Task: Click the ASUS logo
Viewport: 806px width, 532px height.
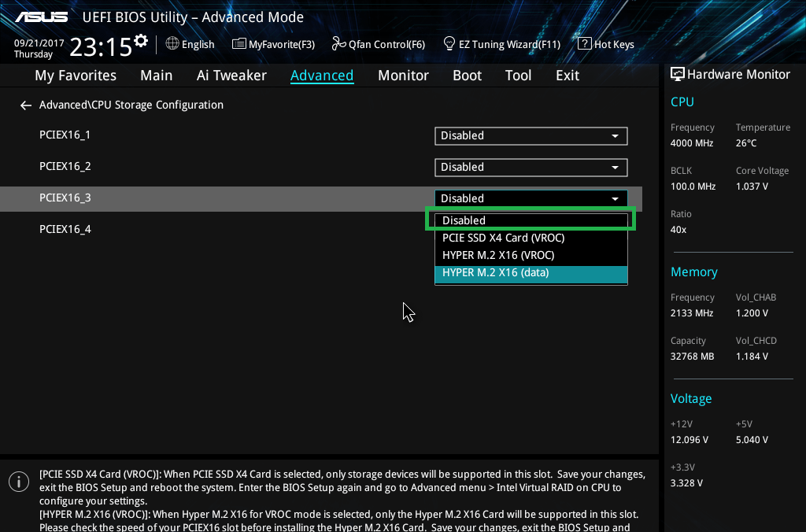Action: point(41,17)
